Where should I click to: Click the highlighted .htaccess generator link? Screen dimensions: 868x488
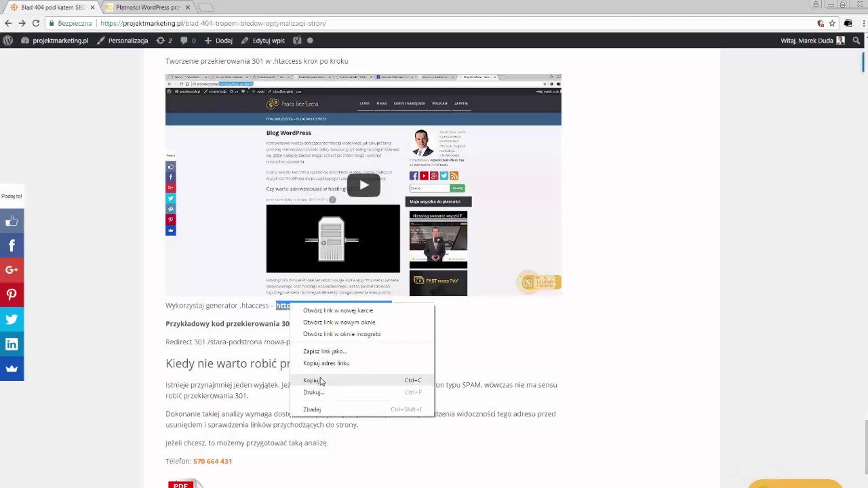(x=283, y=306)
